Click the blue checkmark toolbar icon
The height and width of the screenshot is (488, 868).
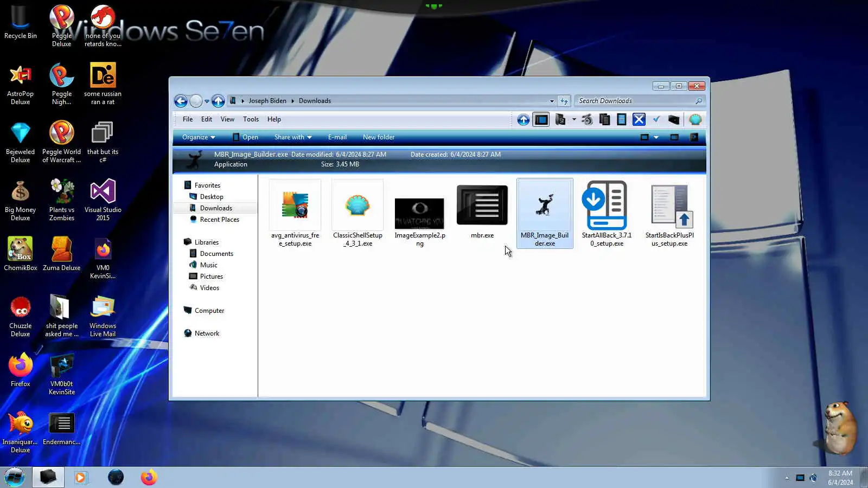(x=656, y=120)
